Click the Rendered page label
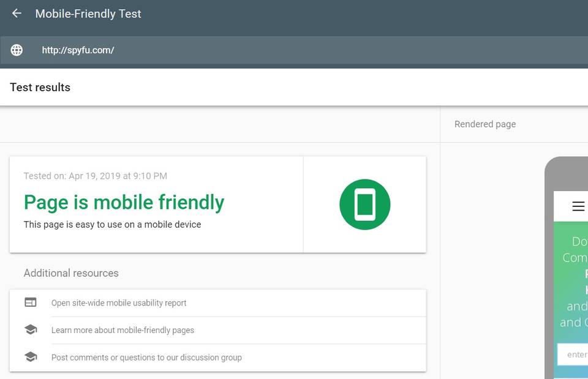The width and height of the screenshot is (588, 379). point(485,124)
